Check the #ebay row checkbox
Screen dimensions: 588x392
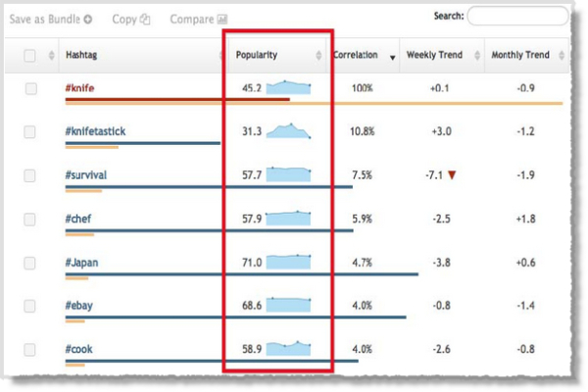tap(29, 306)
